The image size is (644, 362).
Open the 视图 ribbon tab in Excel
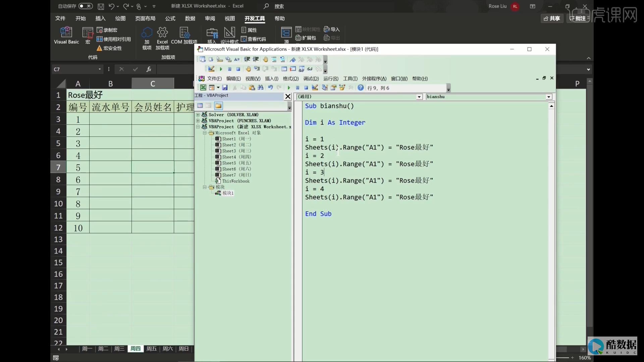[230, 18]
